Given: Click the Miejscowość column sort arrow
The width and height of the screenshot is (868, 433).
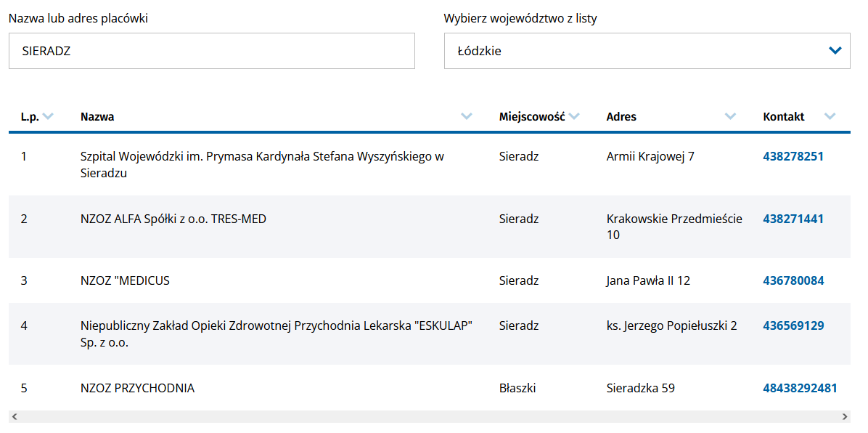Looking at the screenshot, I should 574,116.
